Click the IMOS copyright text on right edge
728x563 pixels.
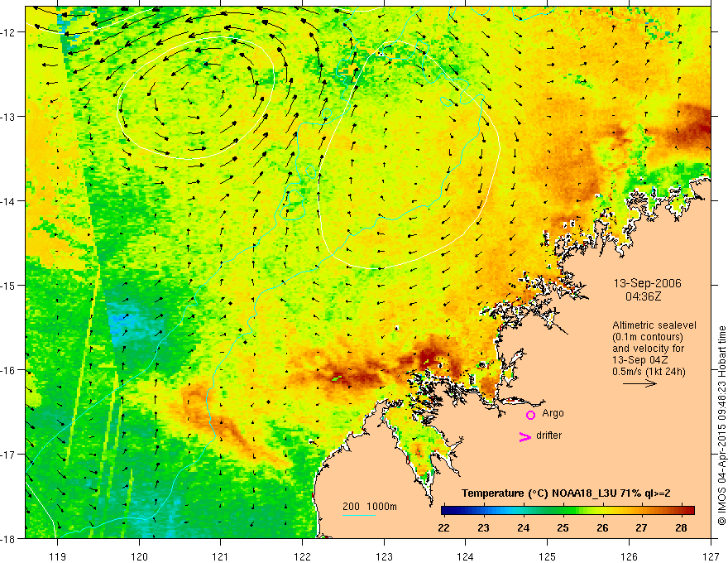coord(721,426)
